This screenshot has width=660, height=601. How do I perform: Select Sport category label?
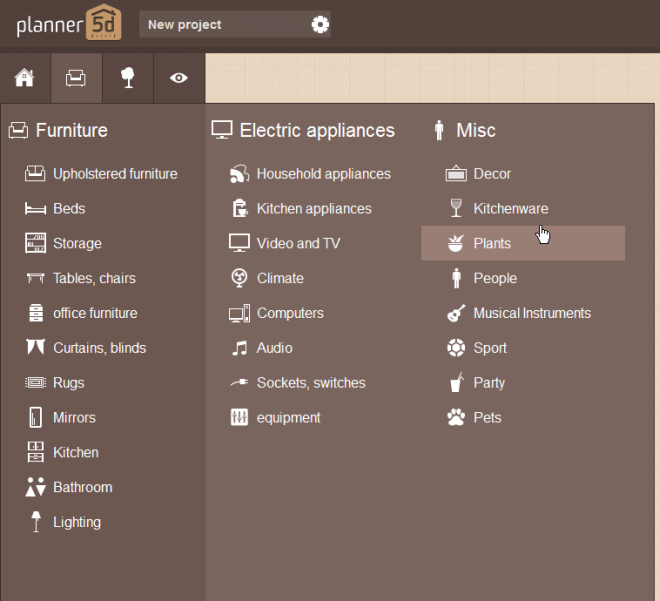(x=490, y=348)
